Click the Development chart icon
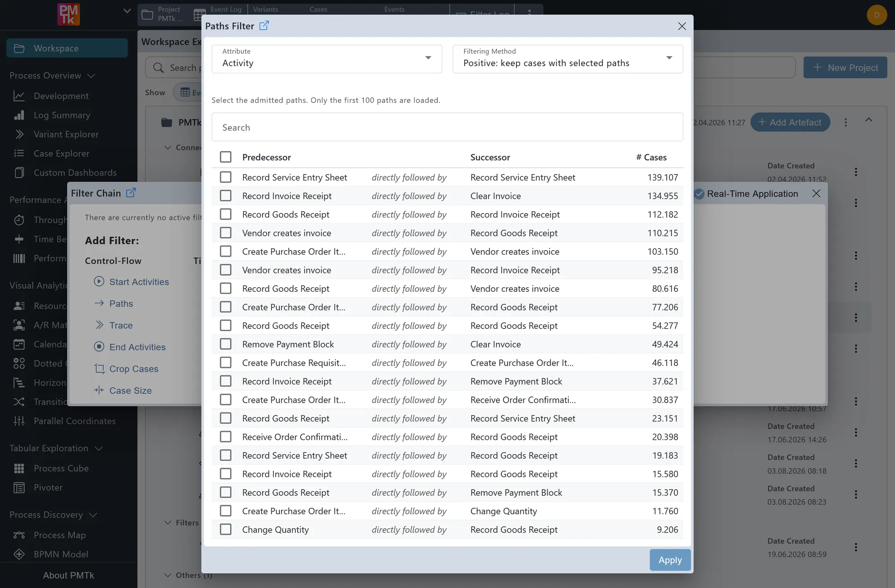895x588 pixels. [19, 96]
